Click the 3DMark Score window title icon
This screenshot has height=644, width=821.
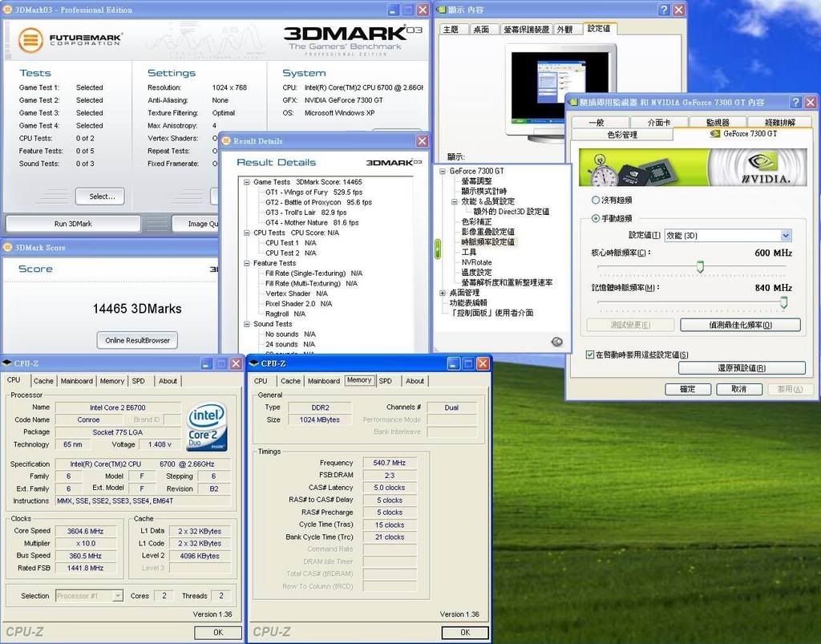click(x=7, y=247)
